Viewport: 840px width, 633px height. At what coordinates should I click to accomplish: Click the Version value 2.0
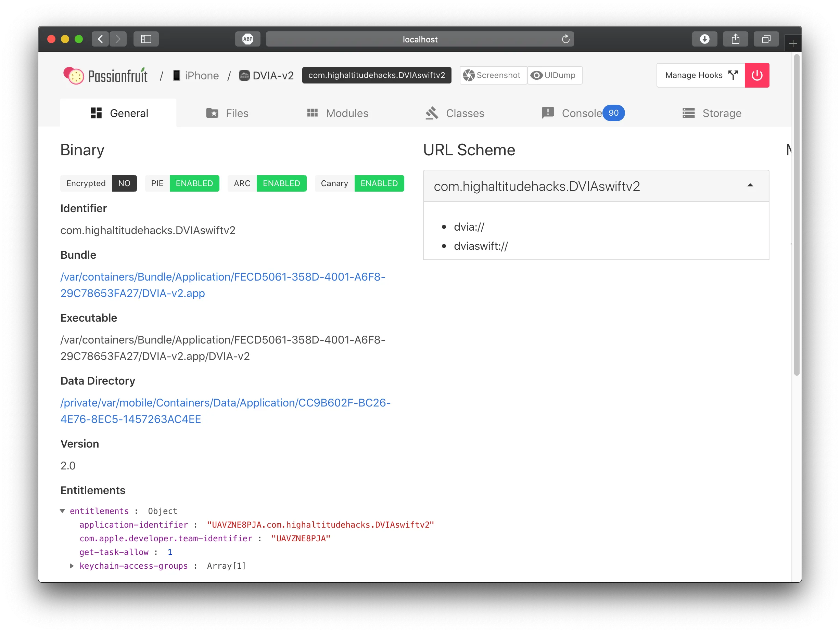(68, 466)
